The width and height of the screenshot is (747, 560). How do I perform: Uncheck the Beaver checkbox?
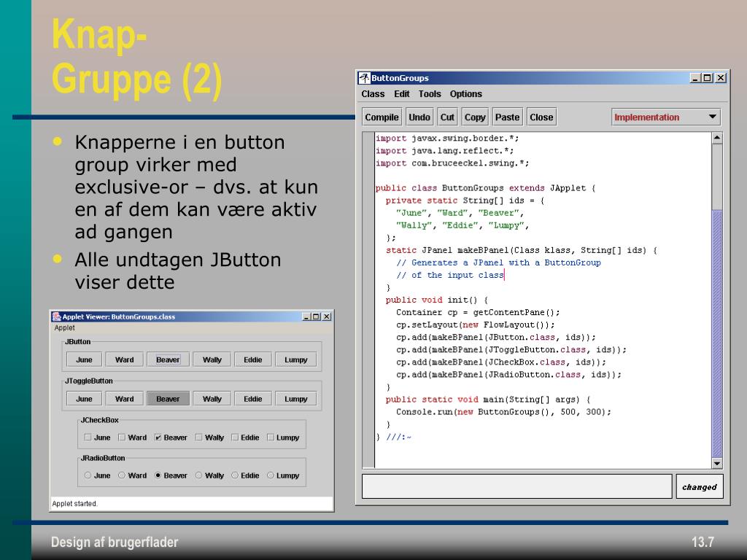[x=171, y=437]
